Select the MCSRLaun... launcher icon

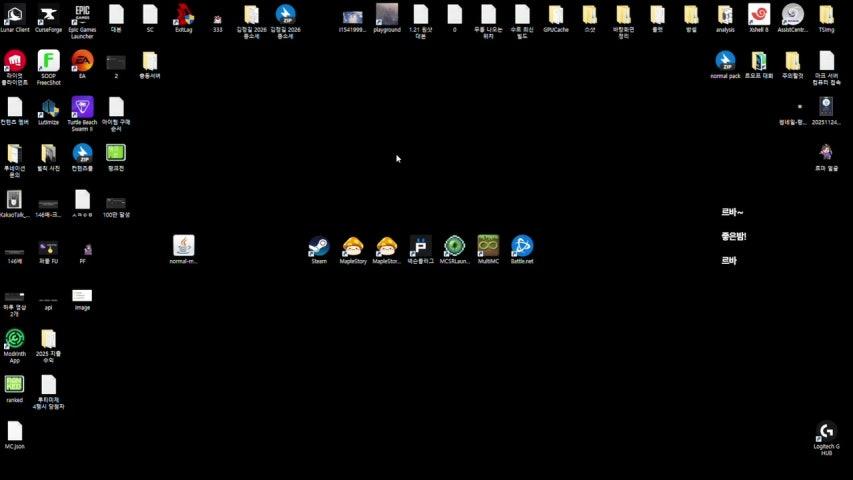point(454,246)
